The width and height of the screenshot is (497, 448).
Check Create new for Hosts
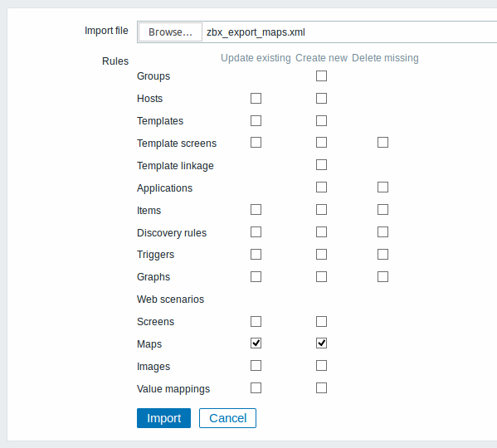[321, 98]
